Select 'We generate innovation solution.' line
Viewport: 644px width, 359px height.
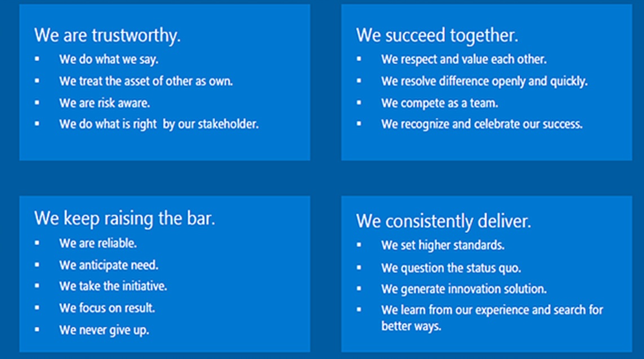(464, 289)
